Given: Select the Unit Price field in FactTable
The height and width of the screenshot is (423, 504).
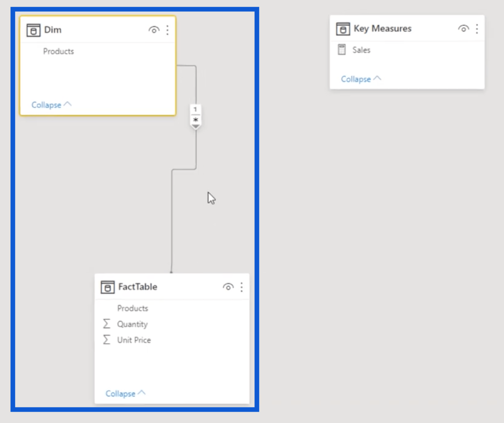Looking at the screenshot, I should tap(134, 340).
